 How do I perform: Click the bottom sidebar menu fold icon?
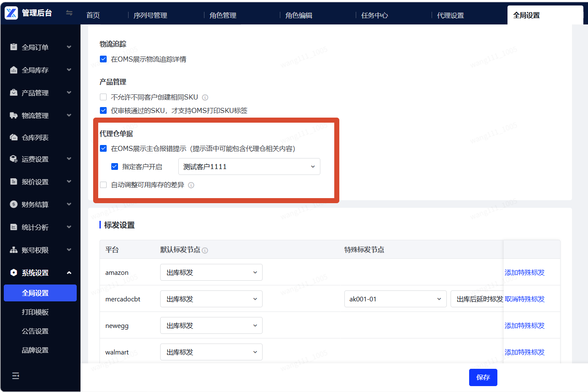(x=16, y=376)
